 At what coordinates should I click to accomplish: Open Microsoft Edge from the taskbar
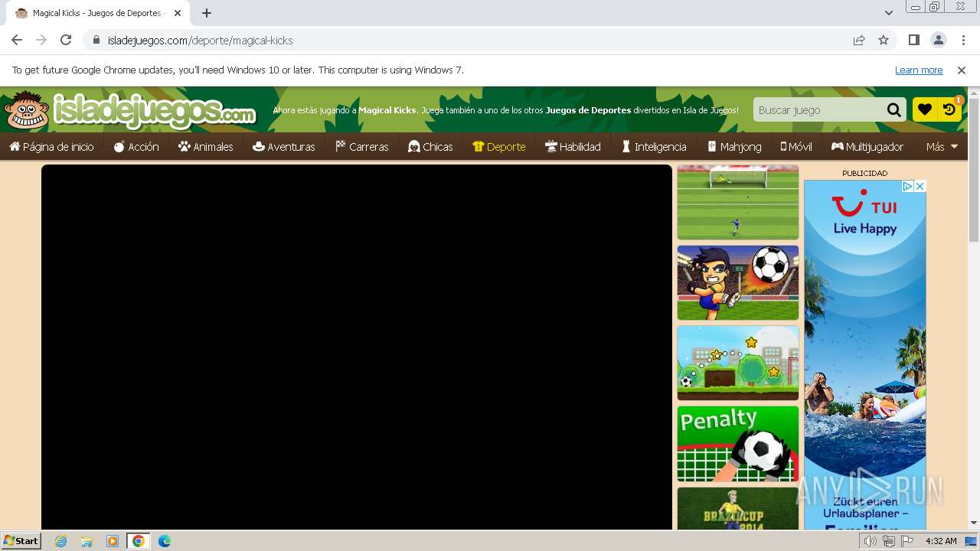(164, 541)
